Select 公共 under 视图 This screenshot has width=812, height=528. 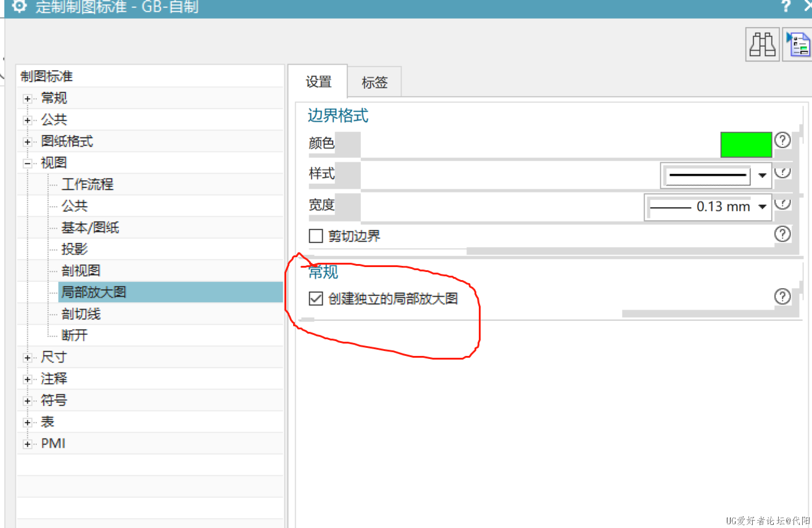click(x=75, y=206)
